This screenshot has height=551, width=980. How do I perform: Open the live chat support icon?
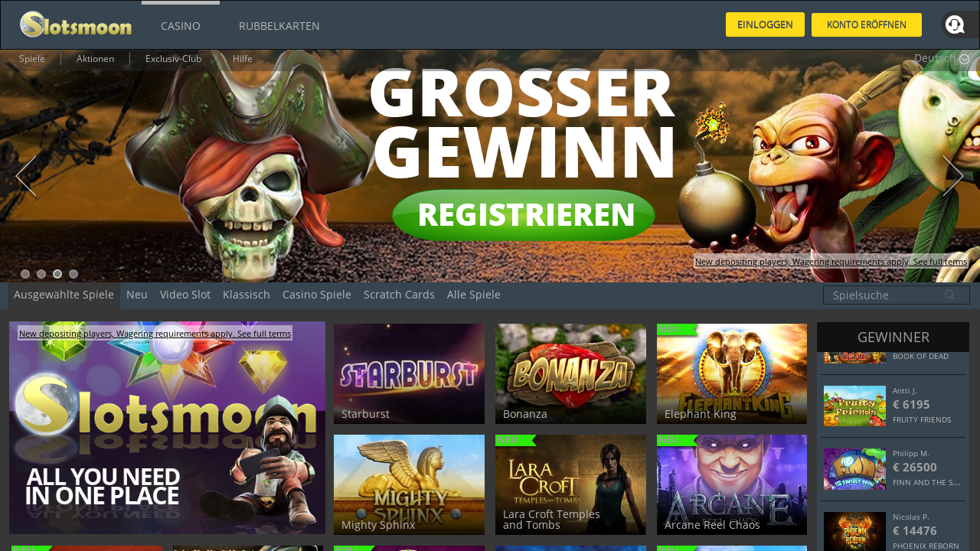955,24
